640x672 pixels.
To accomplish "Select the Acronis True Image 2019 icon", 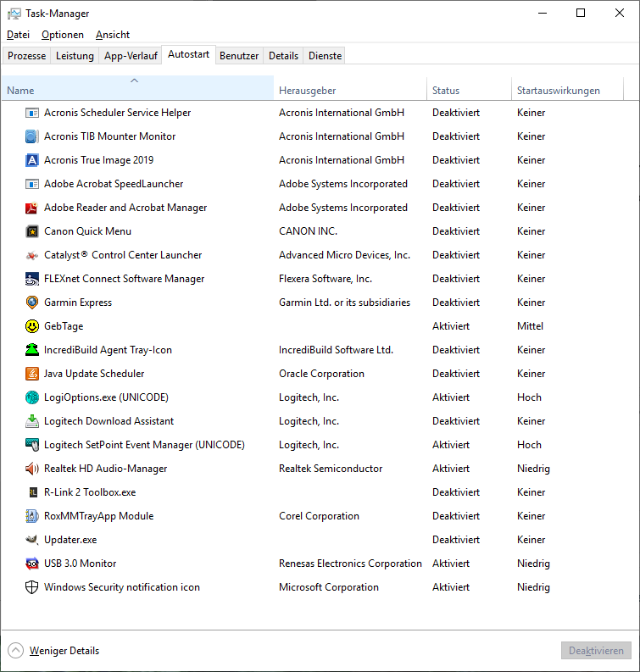I will pyautogui.click(x=31, y=160).
